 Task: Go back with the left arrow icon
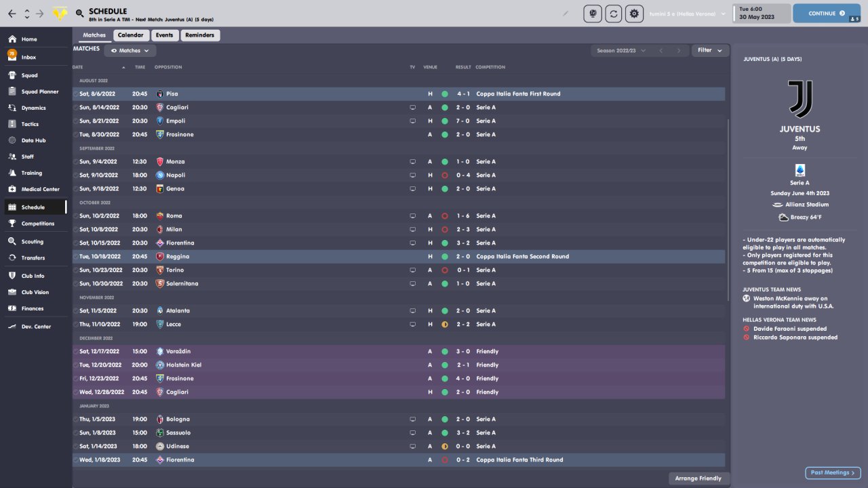(x=12, y=14)
